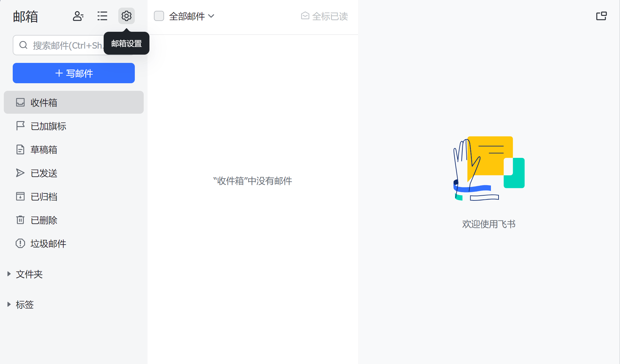The width and height of the screenshot is (620, 364).
Task: Click the 写邮件 compose button
Action: [73, 73]
